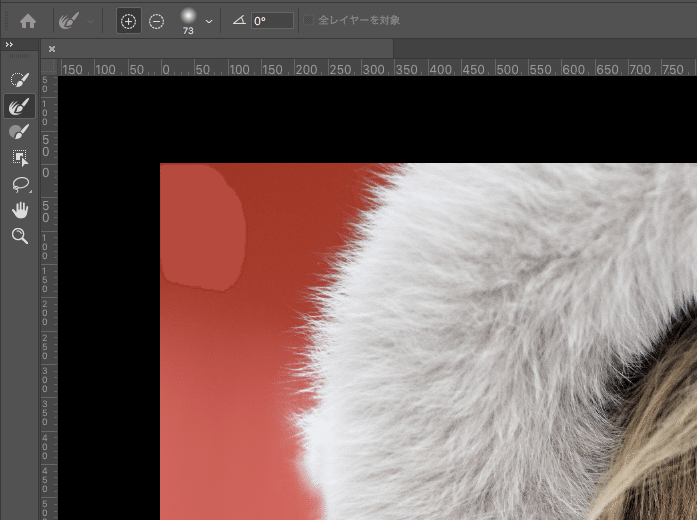This screenshot has height=520, width=697.
Task: Select the Lasso tool
Action: [20, 184]
